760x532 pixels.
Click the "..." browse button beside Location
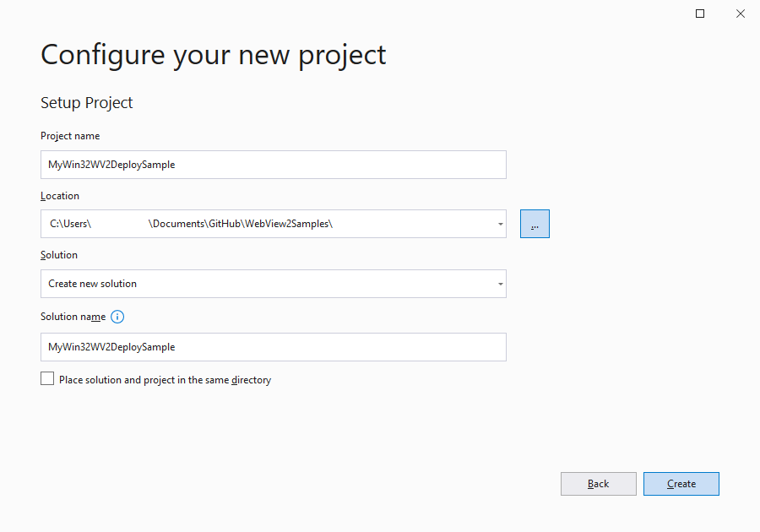point(534,223)
